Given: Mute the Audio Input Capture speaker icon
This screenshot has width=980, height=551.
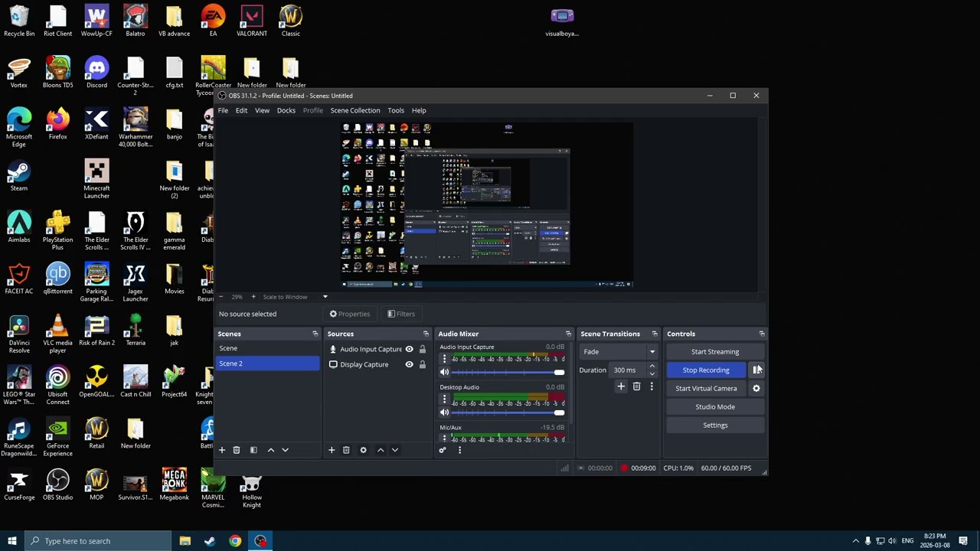Looking at the screenshot, I should [444, 373].
